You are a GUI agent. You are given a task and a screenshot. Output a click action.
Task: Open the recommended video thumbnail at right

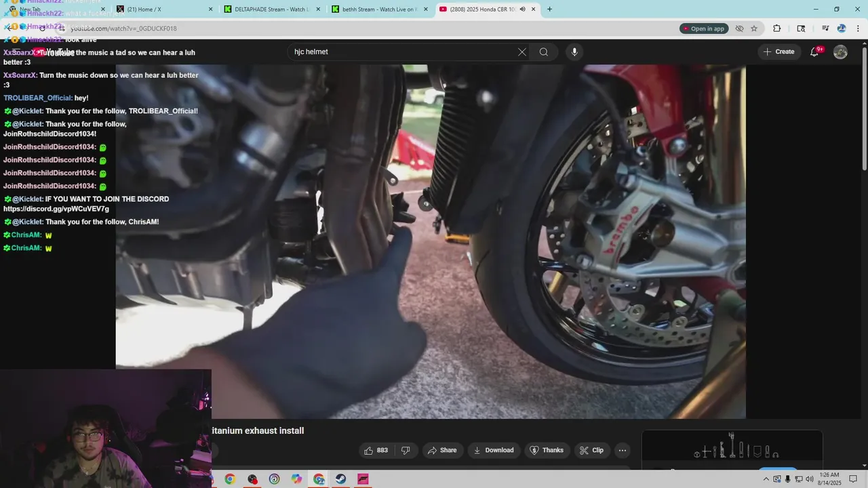(x=732, y=449)
